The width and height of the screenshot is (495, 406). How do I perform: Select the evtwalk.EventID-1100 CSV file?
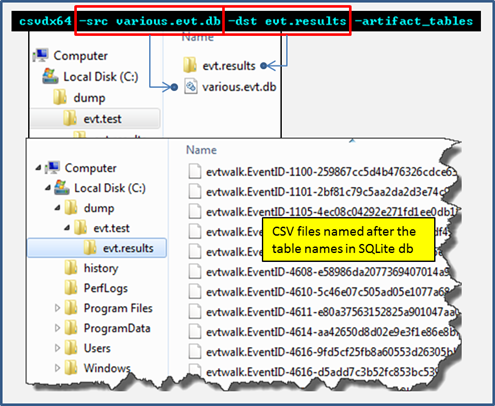click(x=323, y=172)
